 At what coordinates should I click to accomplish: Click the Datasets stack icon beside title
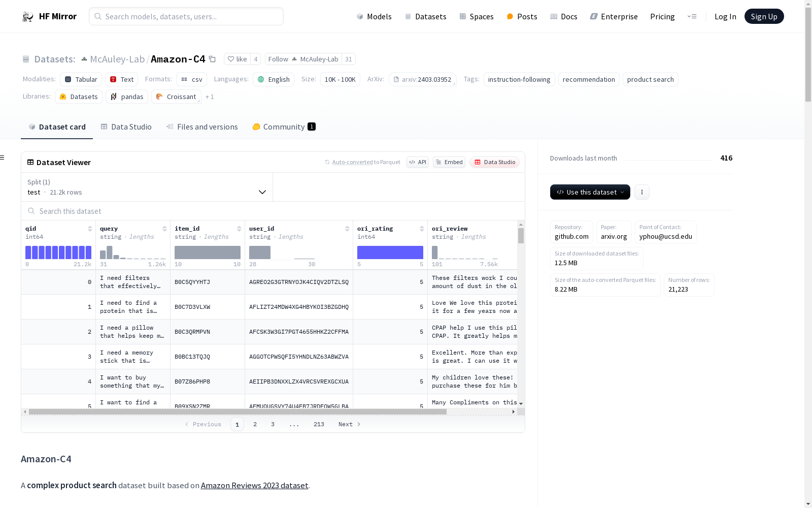tap(26, 59)
